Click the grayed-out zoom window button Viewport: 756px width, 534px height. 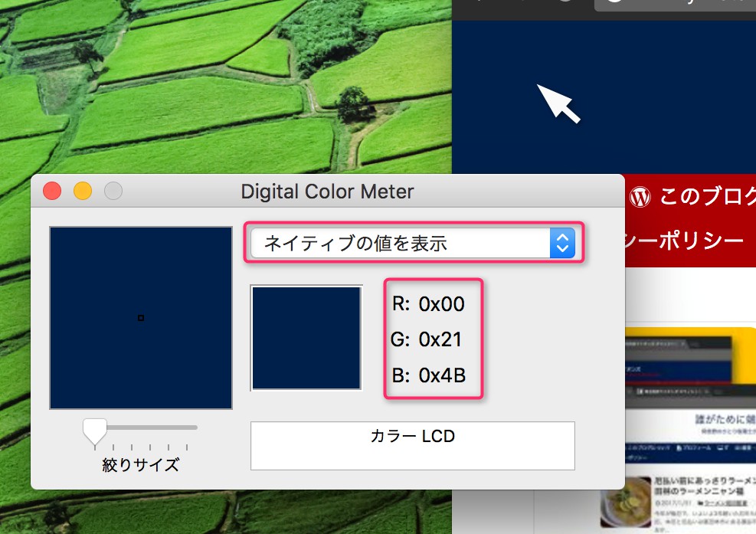113,191
